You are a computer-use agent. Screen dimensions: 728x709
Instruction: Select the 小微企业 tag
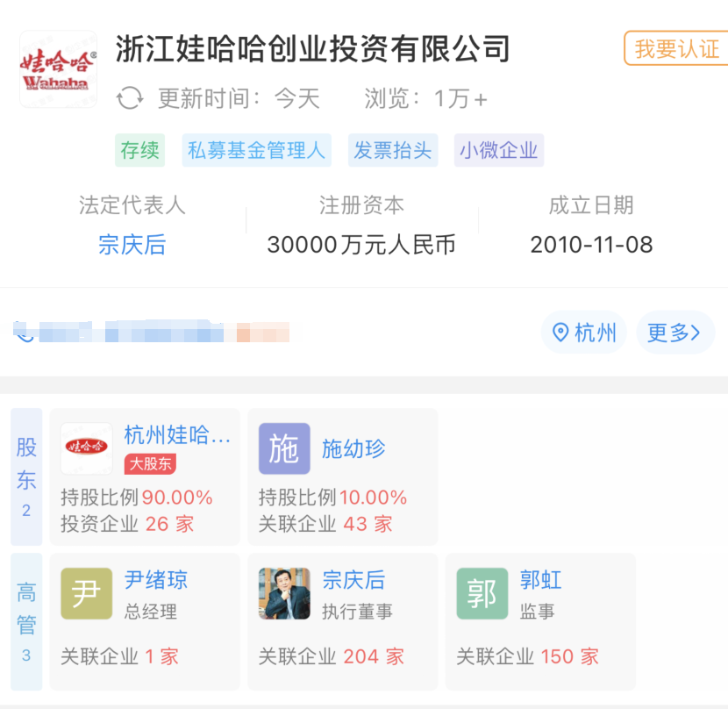coord(498,150)
